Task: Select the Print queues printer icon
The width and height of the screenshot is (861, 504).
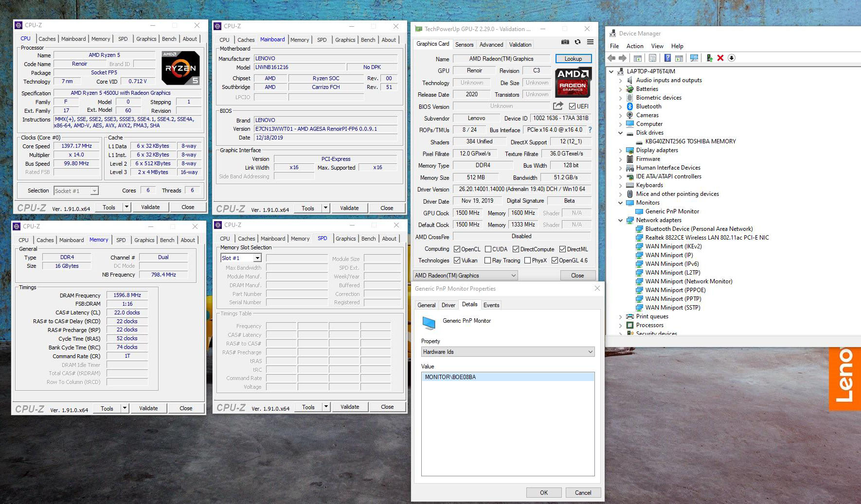Action: (x=630, y=316)
